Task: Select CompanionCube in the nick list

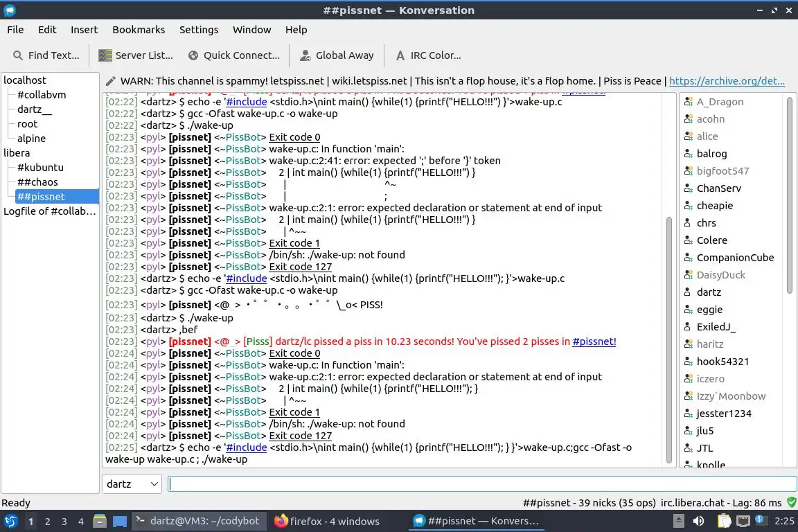Action: coord(736,258)
